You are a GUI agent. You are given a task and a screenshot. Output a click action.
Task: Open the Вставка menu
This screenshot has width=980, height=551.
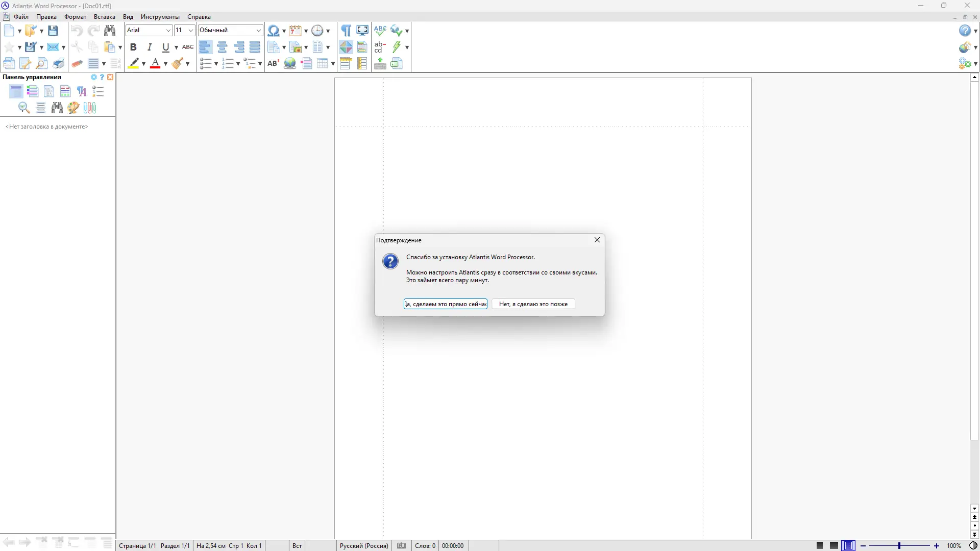pyautogui.click(x=104, y=17)
